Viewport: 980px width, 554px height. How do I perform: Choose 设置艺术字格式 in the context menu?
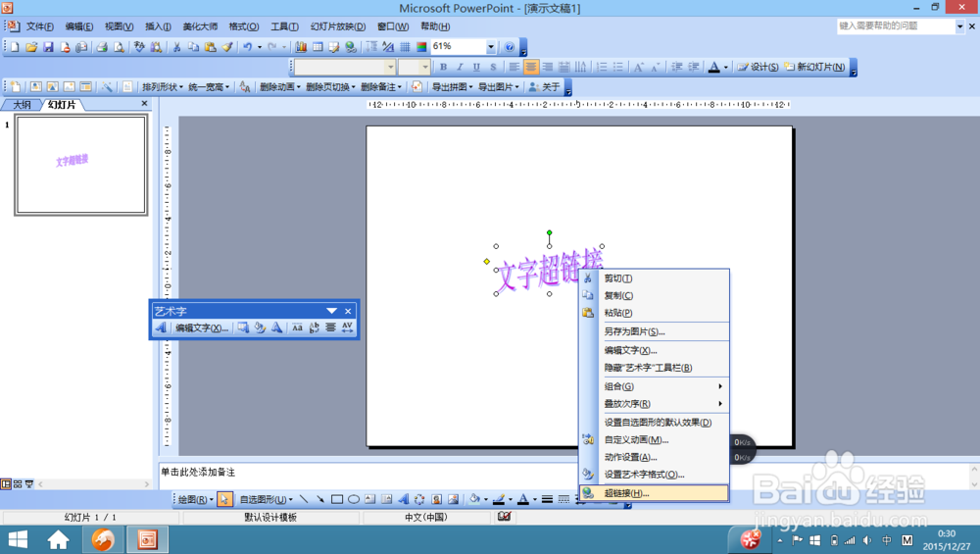[x=654, y=475]
